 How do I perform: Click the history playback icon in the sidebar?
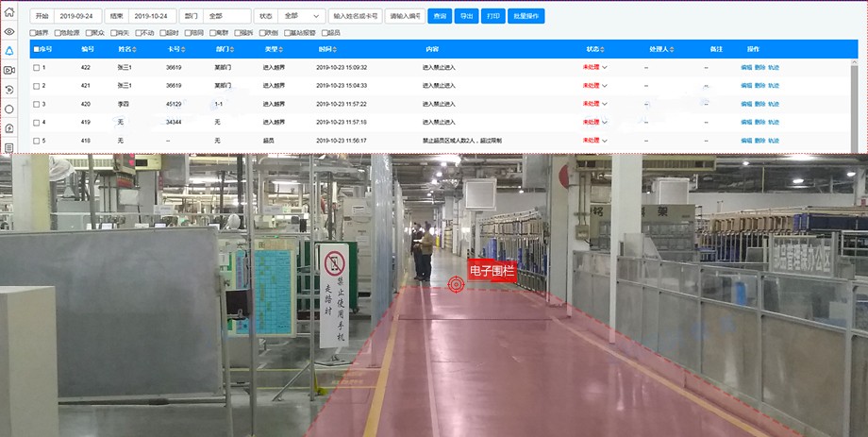[x=9, y=90]
